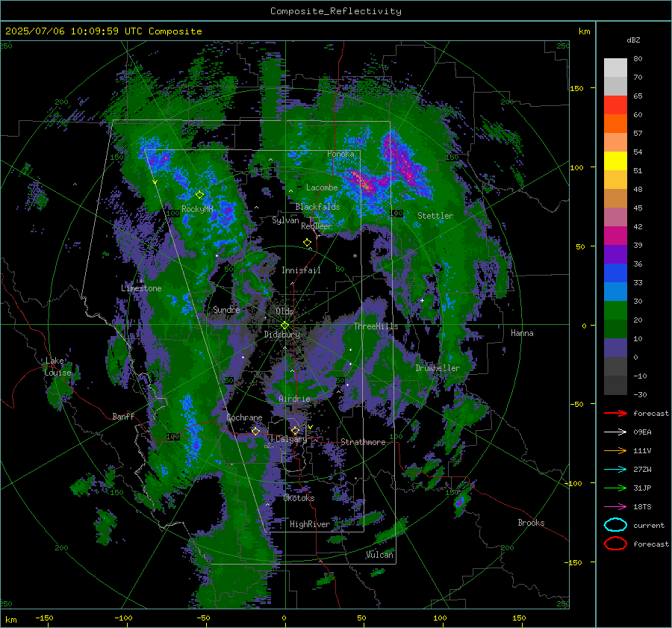Click the dBZ legend heading
The width and height of the screenshot is (672, 628).
(x=633, y=40)
